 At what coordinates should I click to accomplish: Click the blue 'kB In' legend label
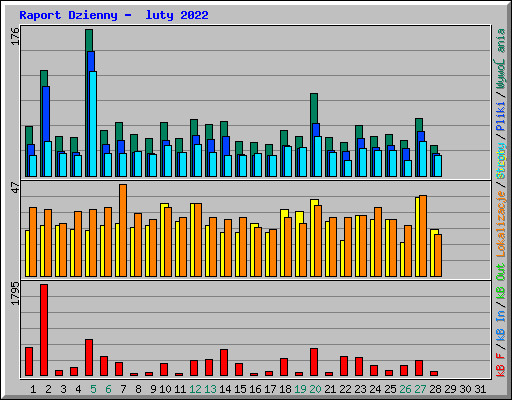coord(501,325)
